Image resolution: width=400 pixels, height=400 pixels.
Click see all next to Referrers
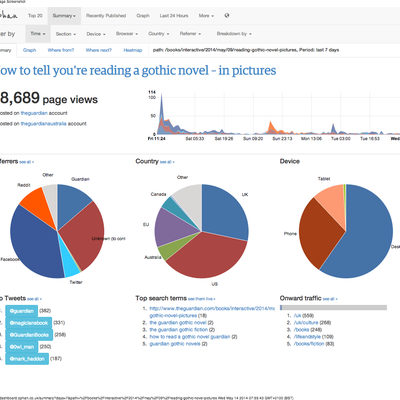(x=26, y=162)
